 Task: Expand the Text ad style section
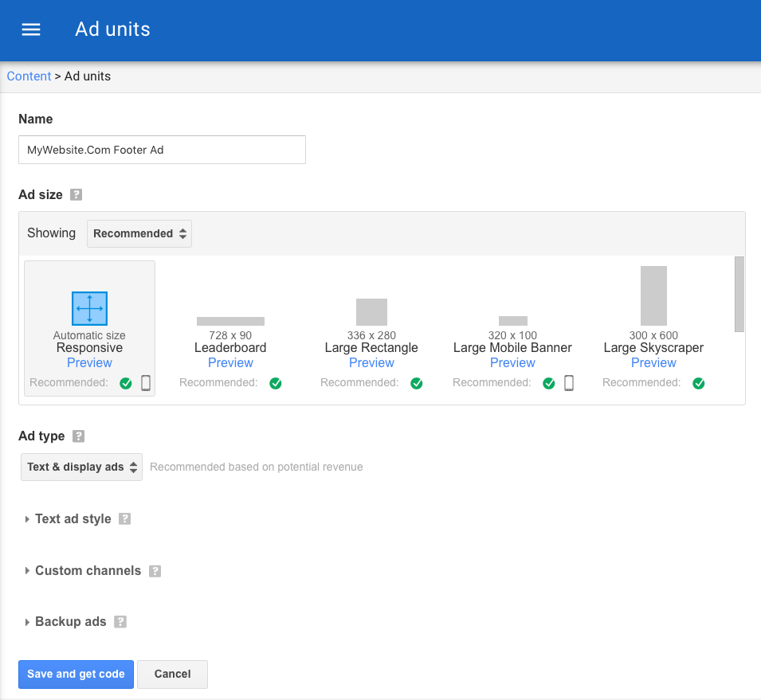73,518
